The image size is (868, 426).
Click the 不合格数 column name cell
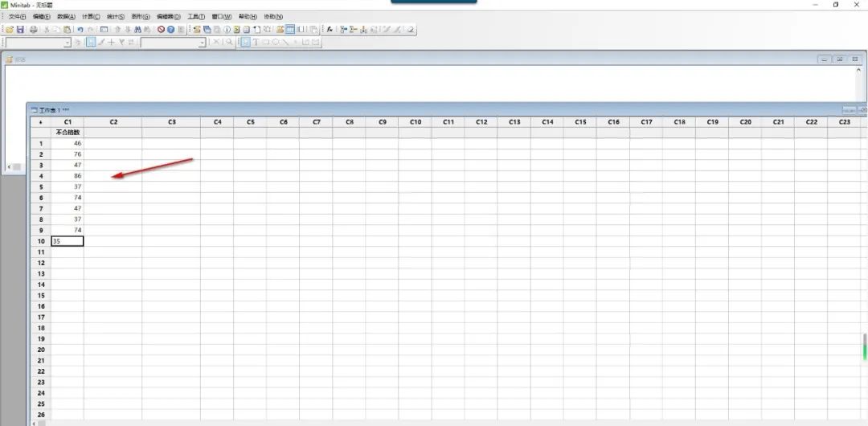(68, 133)
